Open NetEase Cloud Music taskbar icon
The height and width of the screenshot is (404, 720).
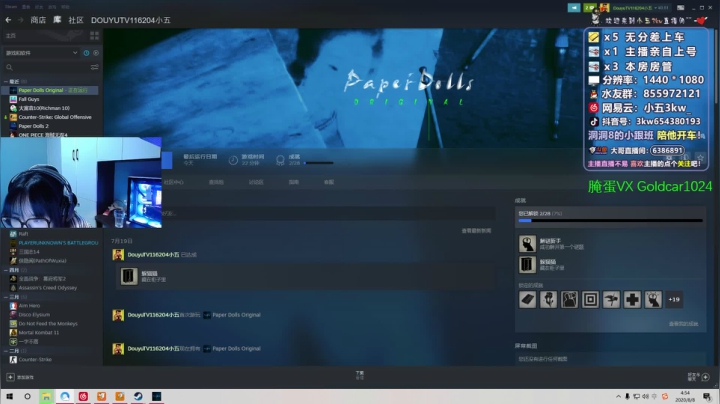click(x=83, y=396)
